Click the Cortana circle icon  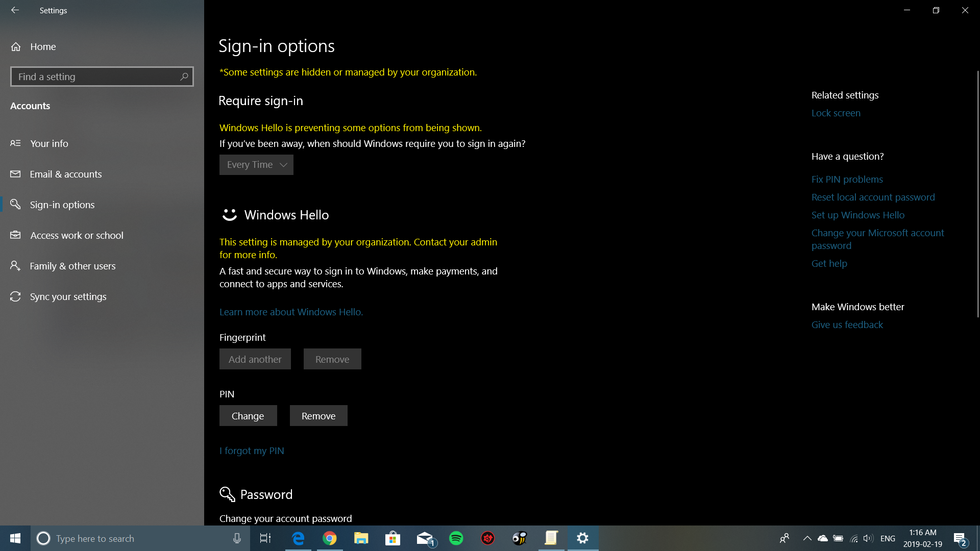tap(43, 538)
